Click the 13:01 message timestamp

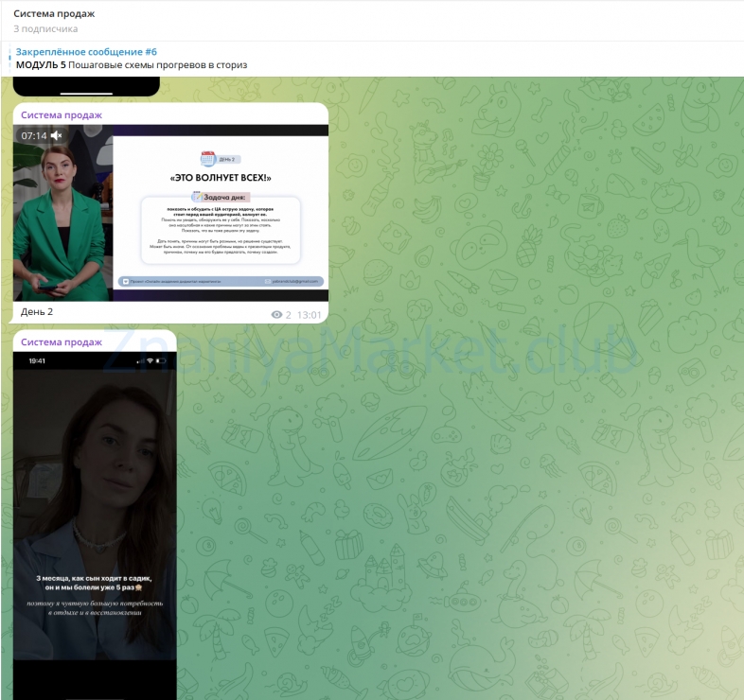pyautogui.click(x=309, y=315)
